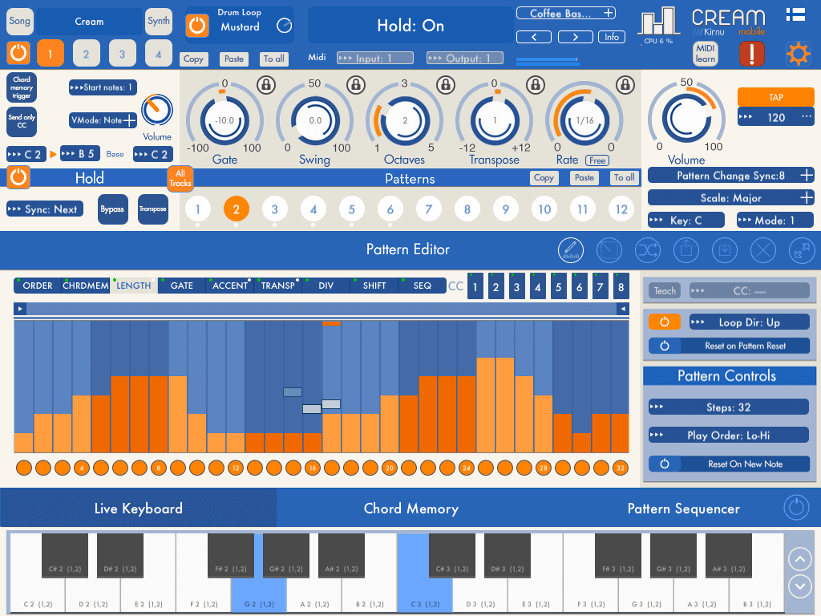Disable the Loop Dir power toggle
This screenshot has height=616, width=821.
(664, 322)
